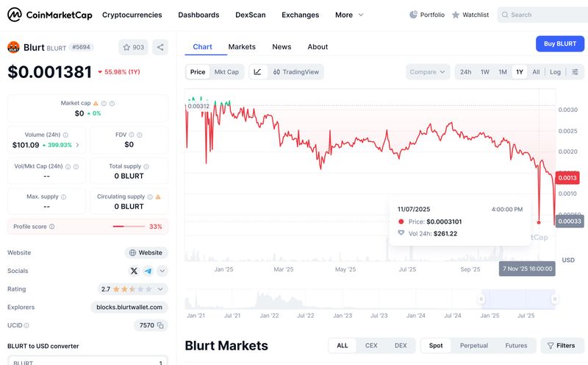The height and width of the screenshot is (365, 588).
Task: Open the X (Twitter) social link
Action: (134, 271)
